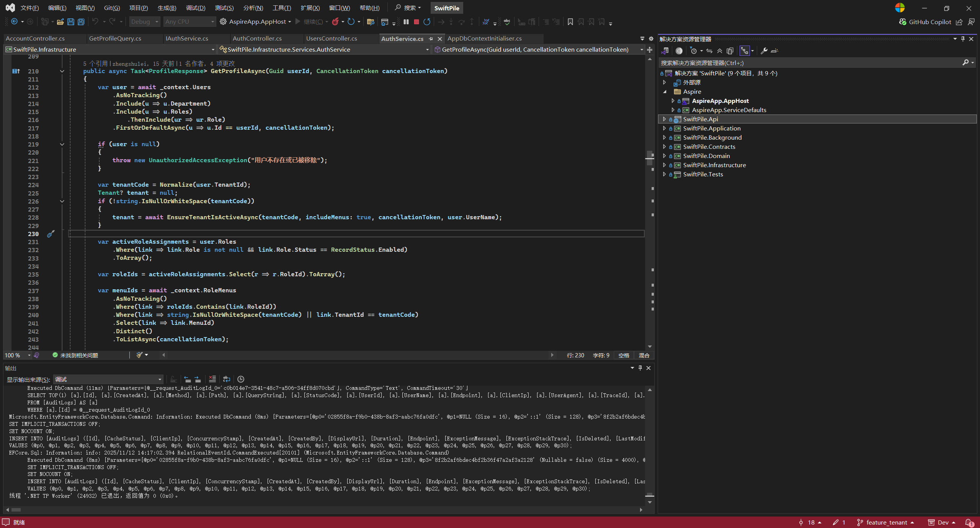
Task: Expand the SwiftPile.Infrastructure project node
Action: [x=665, y=165]
